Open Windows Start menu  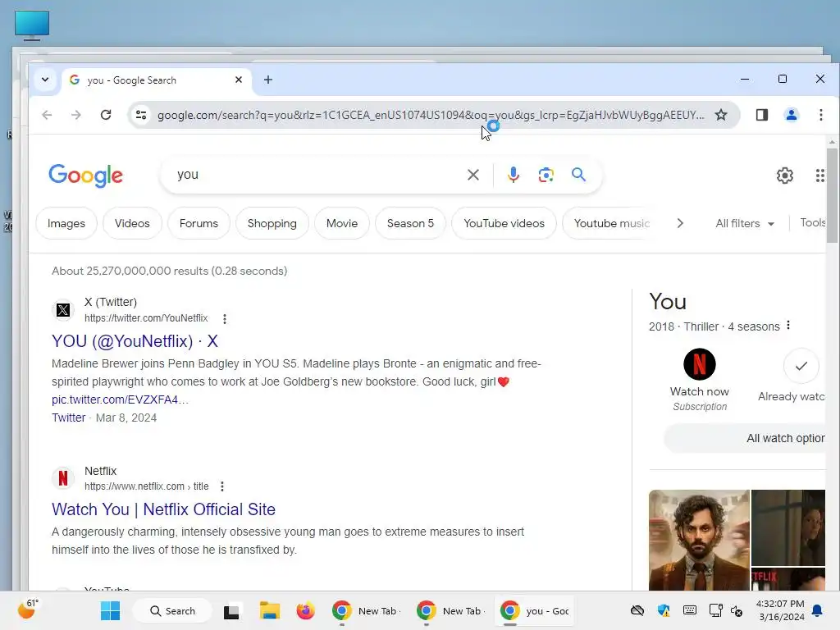[x=111, y=610]
